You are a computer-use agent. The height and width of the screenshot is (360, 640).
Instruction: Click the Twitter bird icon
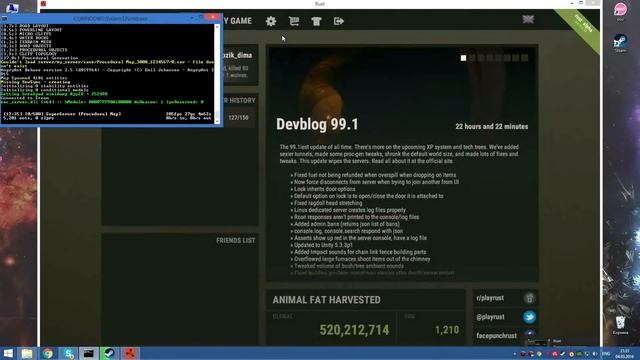tap(529, 317)
